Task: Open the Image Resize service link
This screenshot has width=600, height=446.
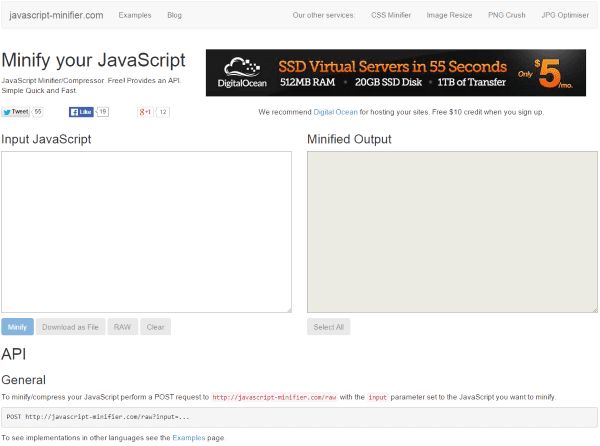Action: 449,15
